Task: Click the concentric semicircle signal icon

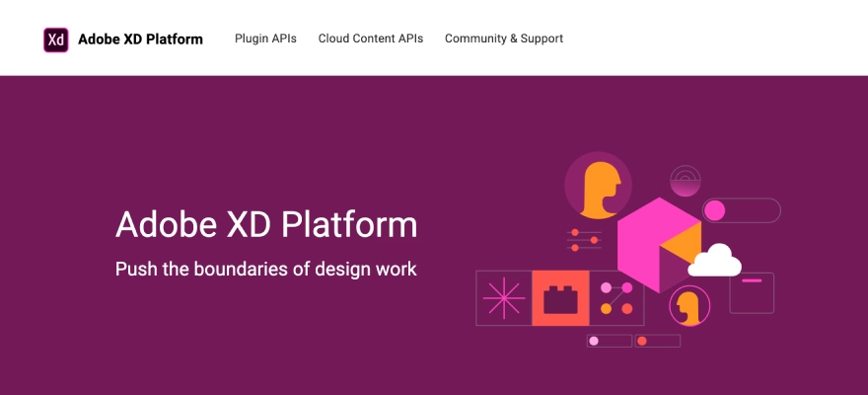Action: pos(684,182)
